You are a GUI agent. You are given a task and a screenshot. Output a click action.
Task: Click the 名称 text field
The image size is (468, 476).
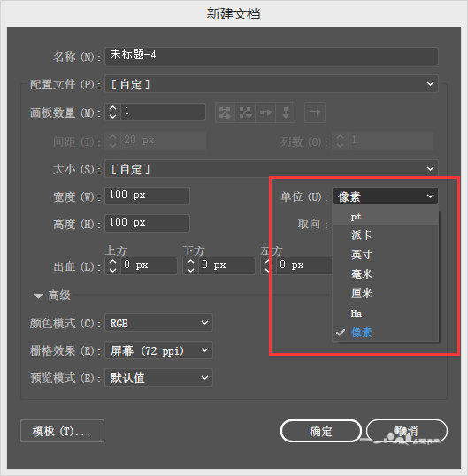272,56
